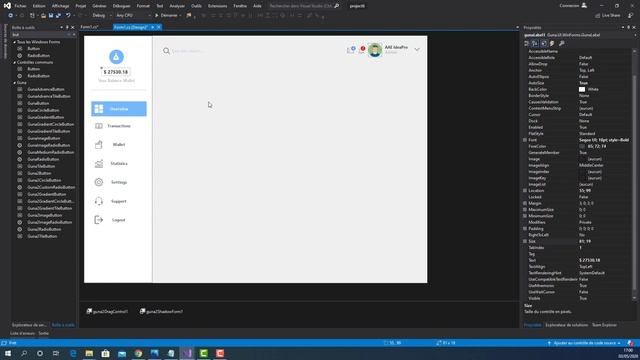Collapse the Guna toolbox group
Screen dimensions: 640x360
click(15, 83)
